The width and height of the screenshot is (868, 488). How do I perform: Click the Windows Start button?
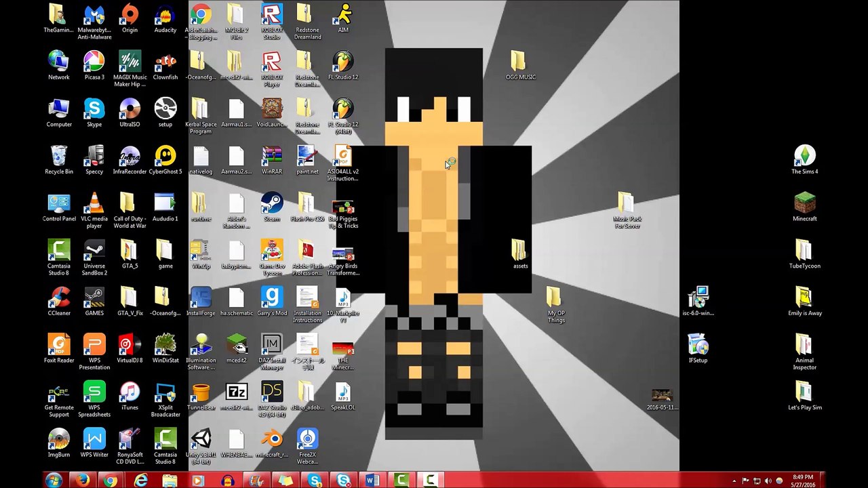coord(53,481)
